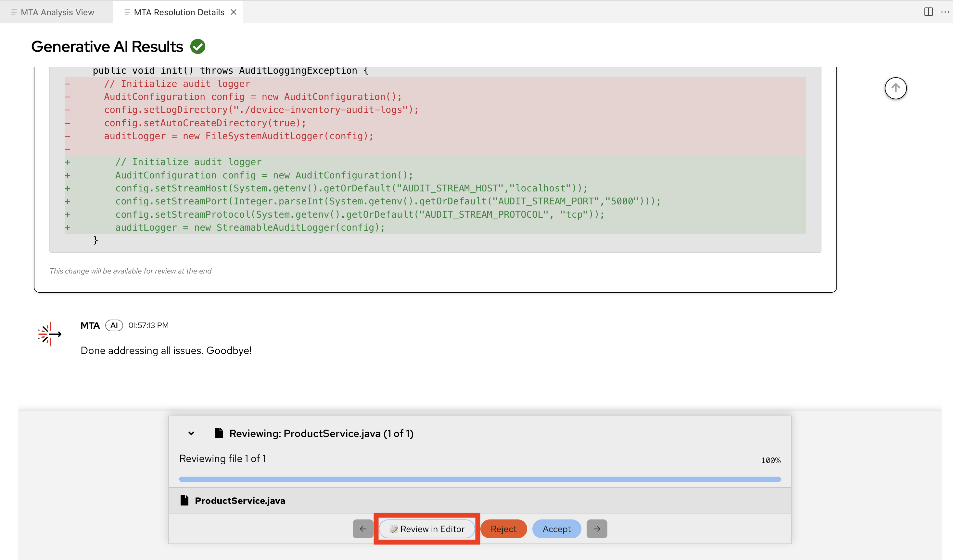Image resolution: width=953 pixels, height=560 pixels.
Task: Click the added StreamableAuditLogger code line
Action: (249, 227)
